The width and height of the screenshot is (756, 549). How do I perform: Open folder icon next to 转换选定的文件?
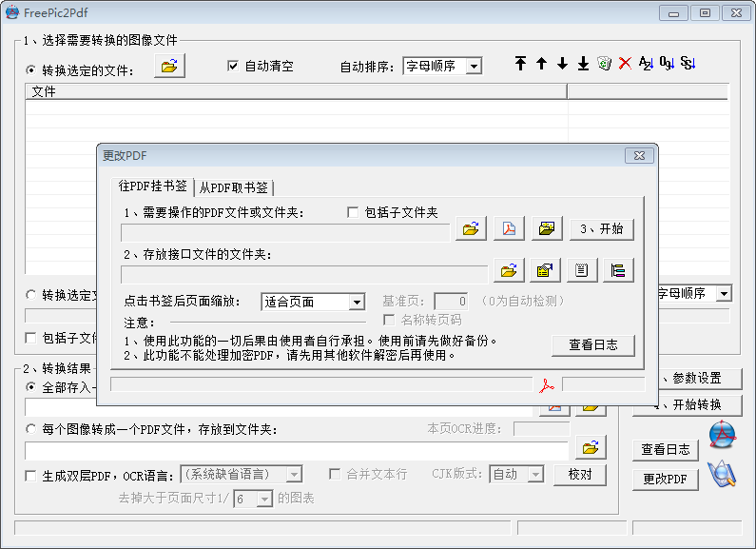169,66
